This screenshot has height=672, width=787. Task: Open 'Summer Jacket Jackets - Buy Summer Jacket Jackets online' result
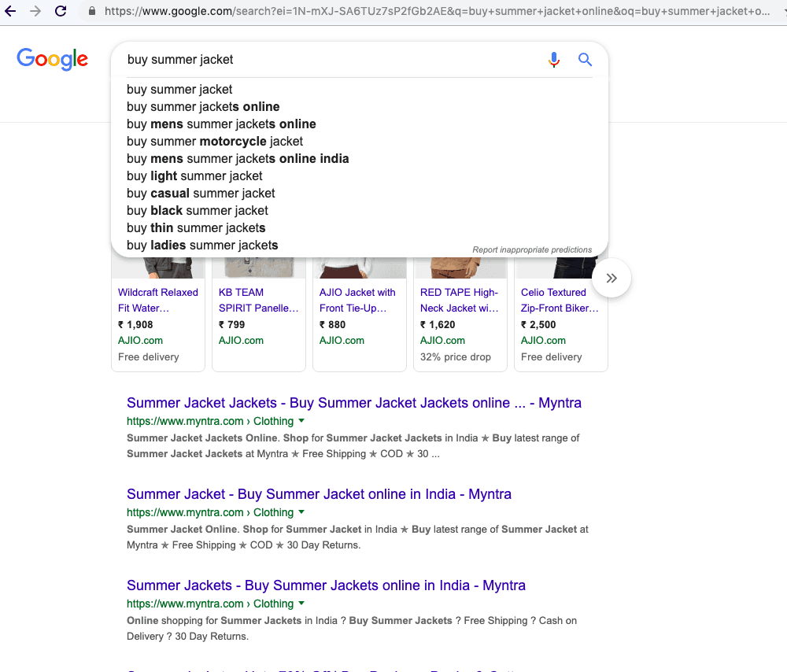[x=354, y=403]
